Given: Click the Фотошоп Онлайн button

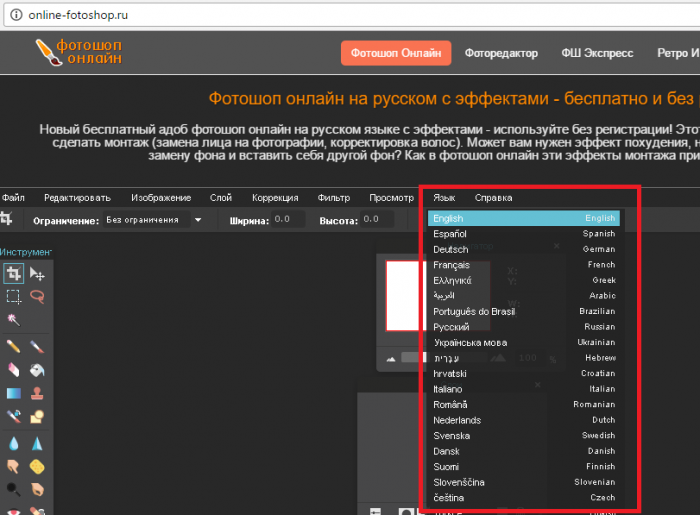Looking at the screenshot, I should pos(395,53).
